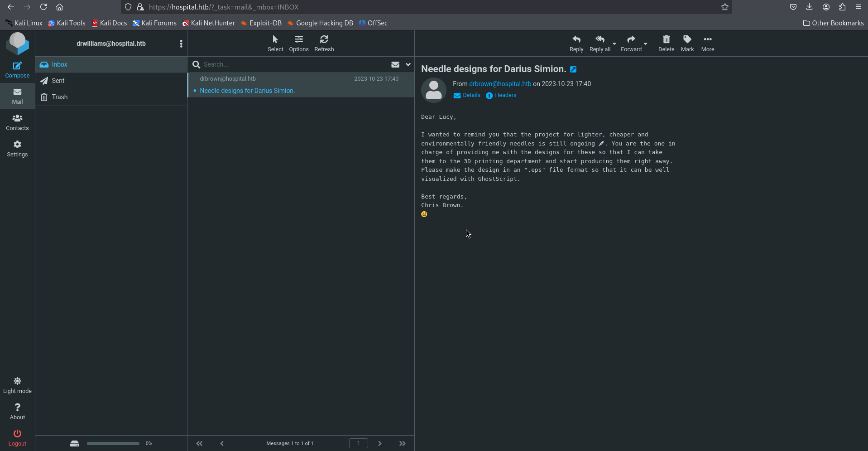Expand the Forward options arrow
This screenshot has width=868, height=451.
click(646, 44)
